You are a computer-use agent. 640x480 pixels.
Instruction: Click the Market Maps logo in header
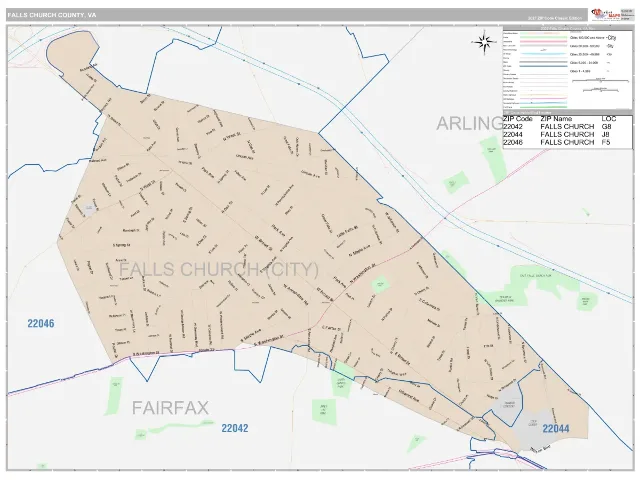pos(605,15)
